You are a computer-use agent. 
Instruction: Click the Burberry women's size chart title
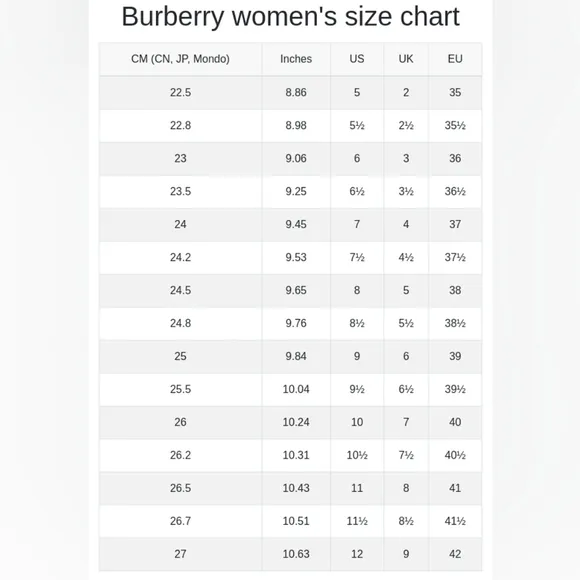pyautogui.click(x=290, y=17)
